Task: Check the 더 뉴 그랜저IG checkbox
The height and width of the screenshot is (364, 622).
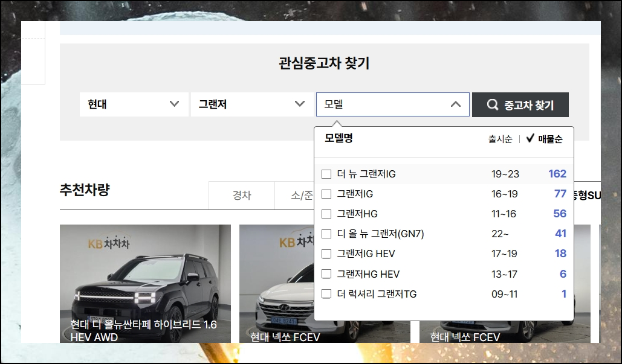Action: click(x=326, y=174)
